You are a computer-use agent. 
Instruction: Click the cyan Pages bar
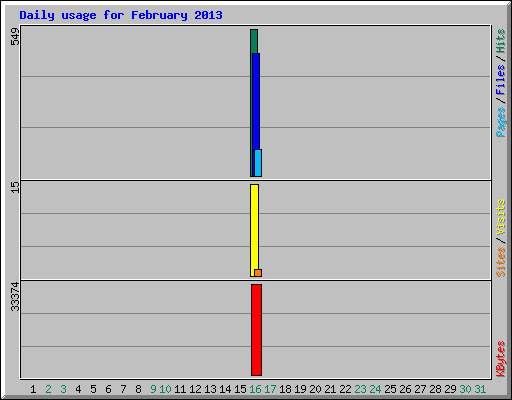tap(258, 163)
